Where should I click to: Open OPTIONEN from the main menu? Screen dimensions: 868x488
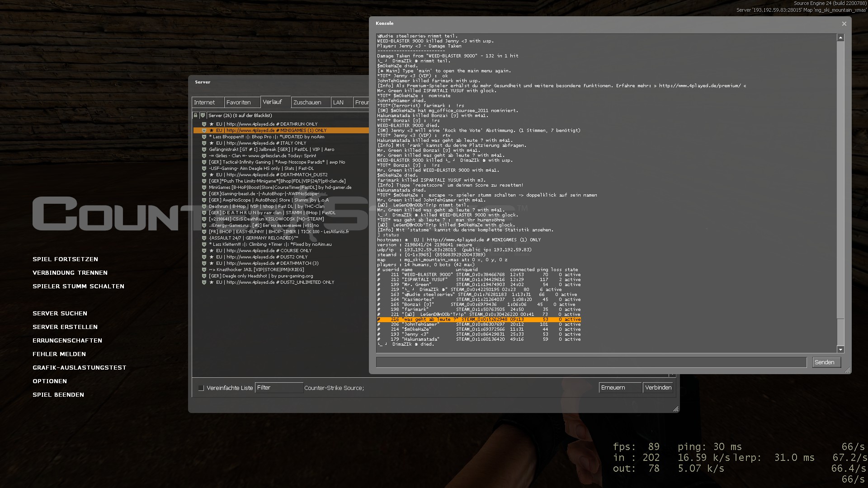50,381
